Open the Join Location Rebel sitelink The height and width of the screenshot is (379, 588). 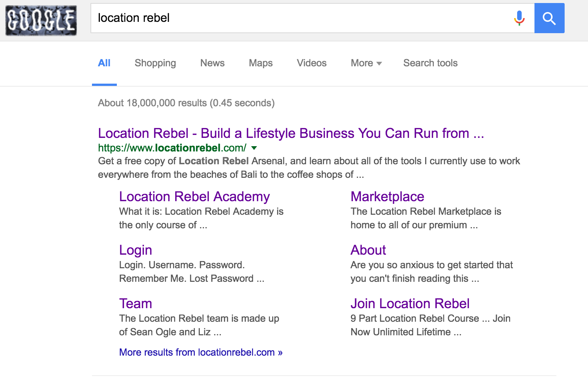pos(410,304)
